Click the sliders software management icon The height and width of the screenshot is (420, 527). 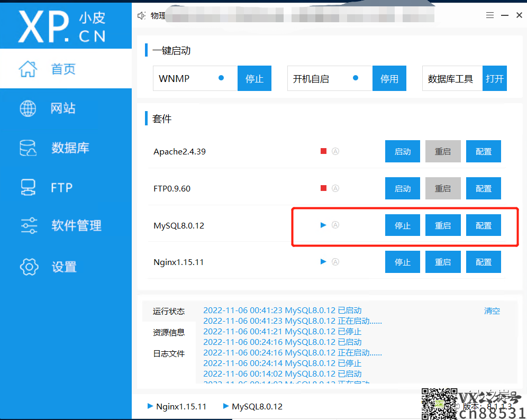point(29,225)
